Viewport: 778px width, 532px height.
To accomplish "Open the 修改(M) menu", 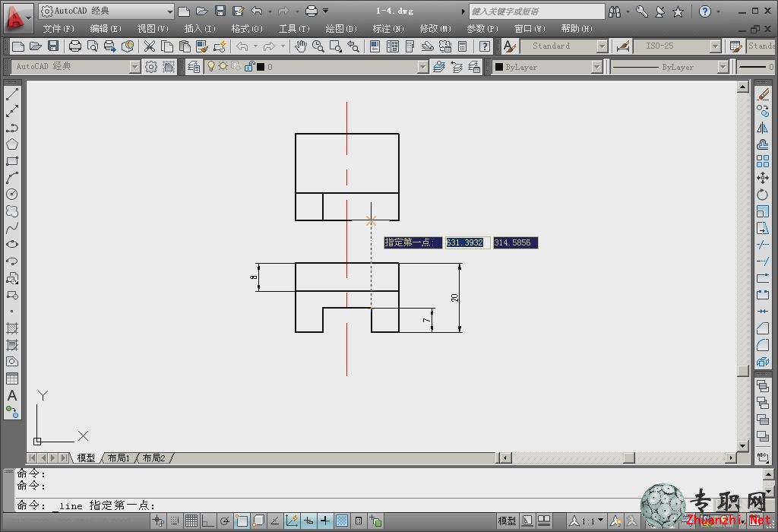I will pyautogui.click(x=435, y=29).
